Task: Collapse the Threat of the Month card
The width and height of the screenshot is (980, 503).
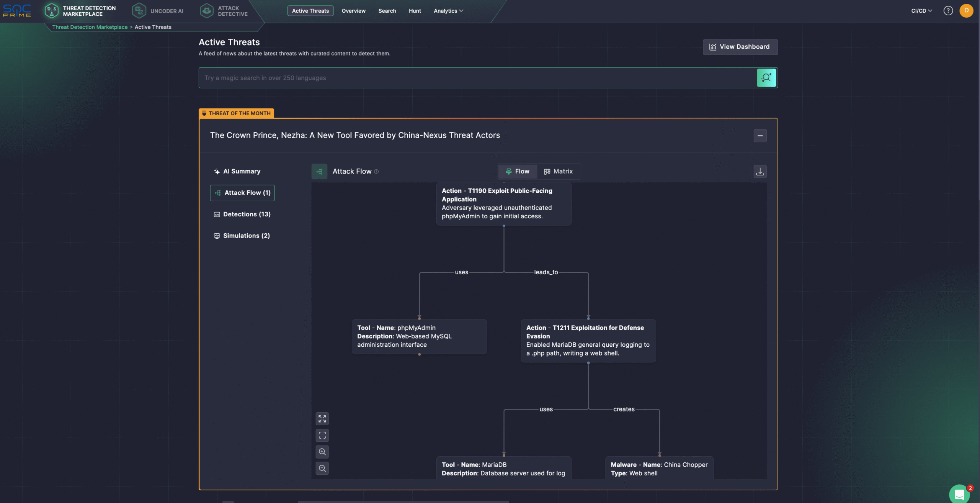Action: click(760, 136)
